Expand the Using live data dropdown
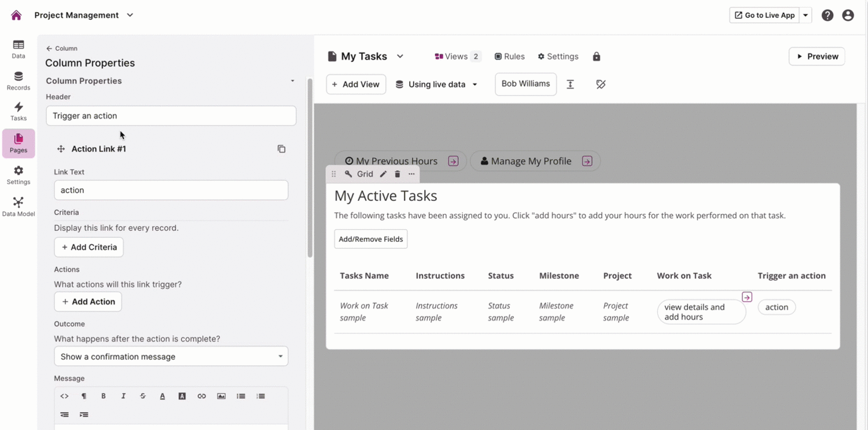 [x=437, y=84]
